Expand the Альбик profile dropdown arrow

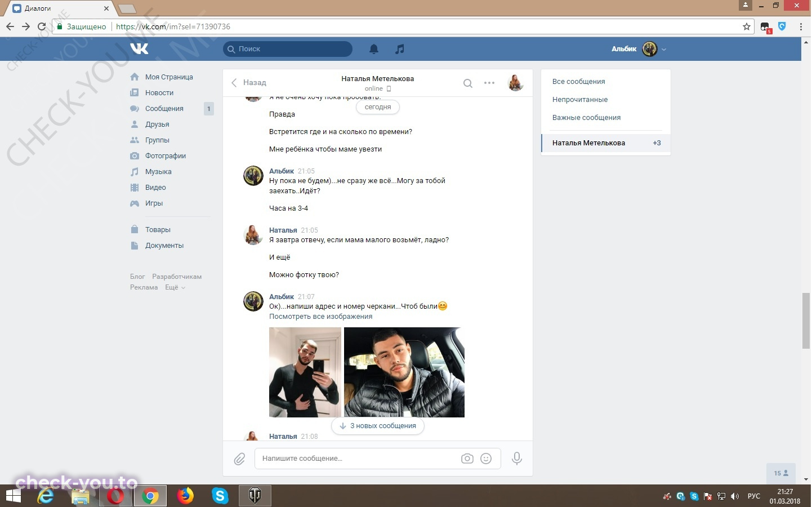pyautogui.click(x=664, y=50)
